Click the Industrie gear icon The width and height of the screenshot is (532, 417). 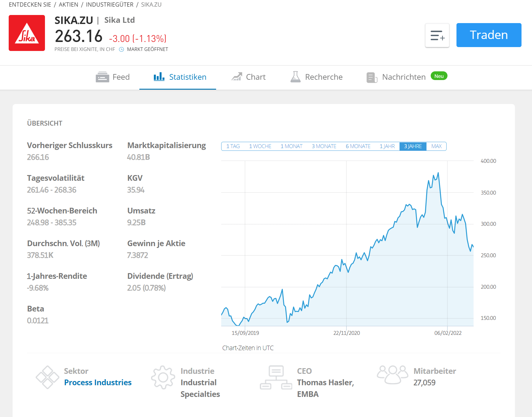click(x=163, y=377)
